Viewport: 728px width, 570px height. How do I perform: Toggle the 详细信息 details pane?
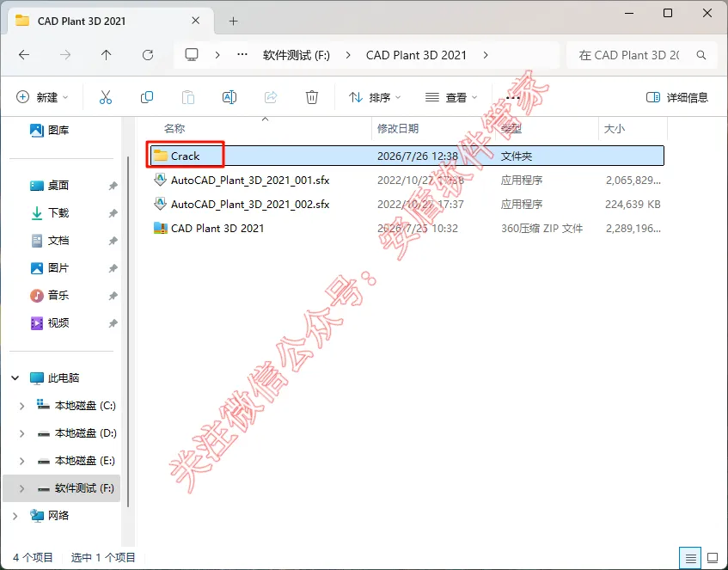pos(677,97)
